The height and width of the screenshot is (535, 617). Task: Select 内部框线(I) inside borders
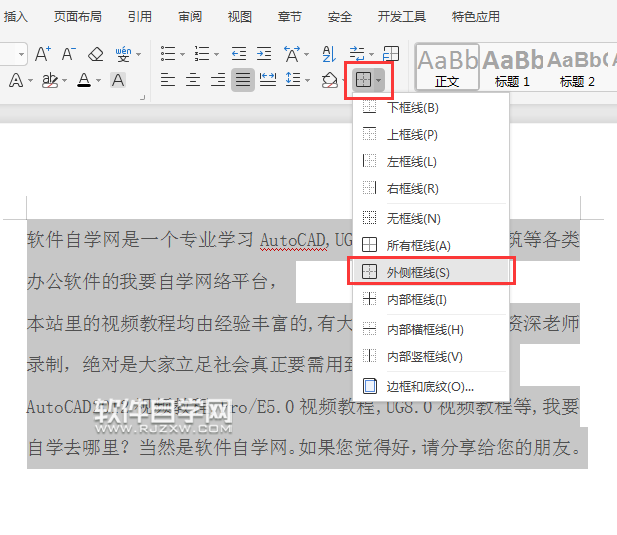(x=431, y=299)
